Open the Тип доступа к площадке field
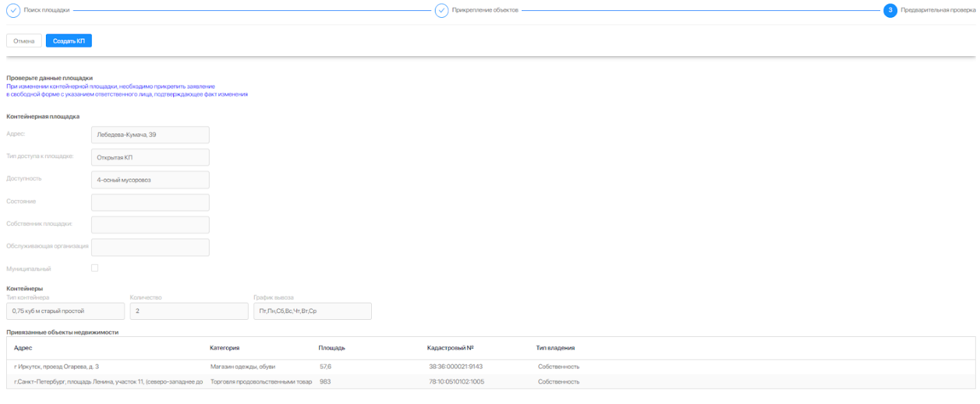Image resolution: width=980 pixels, height=404 pixels. click(149, 157)
